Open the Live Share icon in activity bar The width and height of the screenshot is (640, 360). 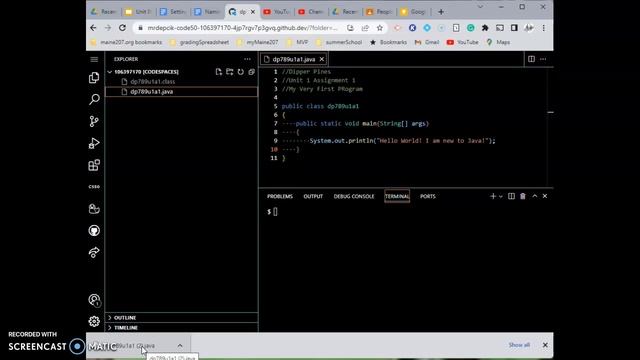[94, 252]
